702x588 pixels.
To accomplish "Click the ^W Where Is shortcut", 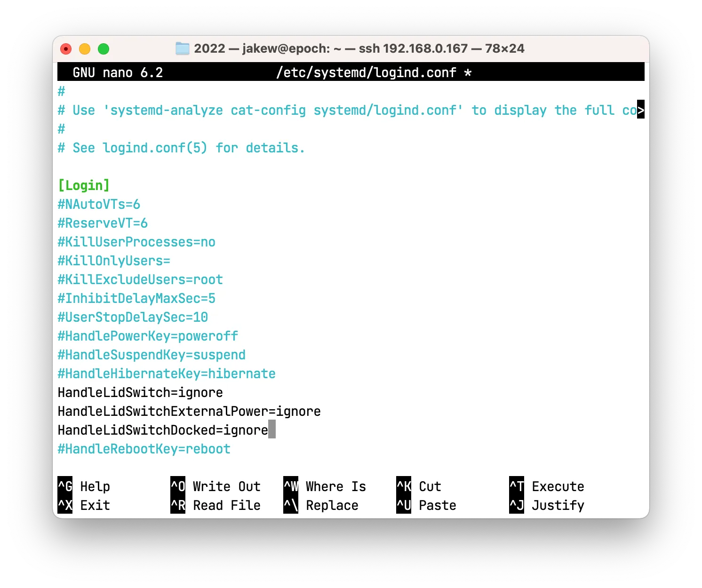I will tap(325, 486).
